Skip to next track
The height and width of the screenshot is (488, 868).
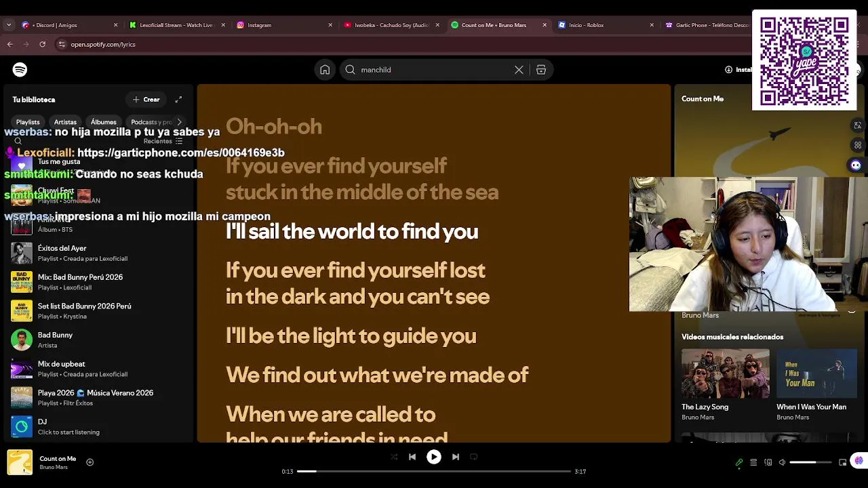(x=456, y=457)
